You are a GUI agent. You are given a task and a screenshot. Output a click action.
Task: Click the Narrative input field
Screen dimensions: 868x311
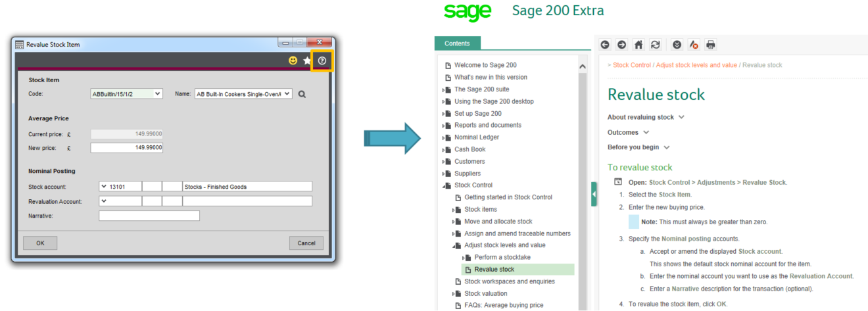(x=149, y=216)
